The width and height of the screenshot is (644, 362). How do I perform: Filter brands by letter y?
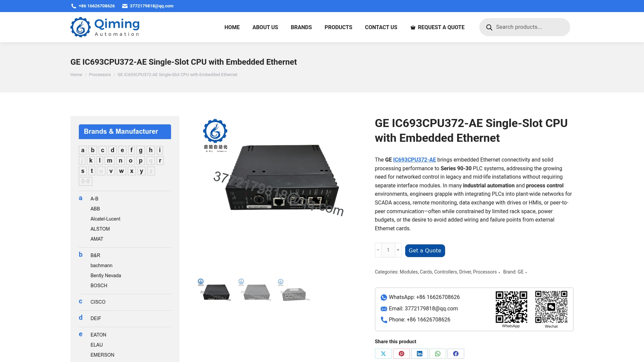tap(142, 171)
